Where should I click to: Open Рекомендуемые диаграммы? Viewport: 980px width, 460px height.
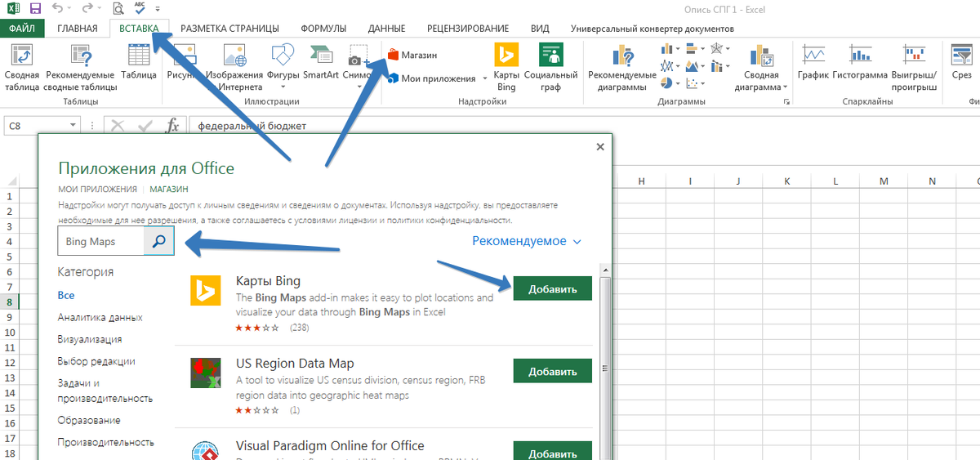(622, 68)
